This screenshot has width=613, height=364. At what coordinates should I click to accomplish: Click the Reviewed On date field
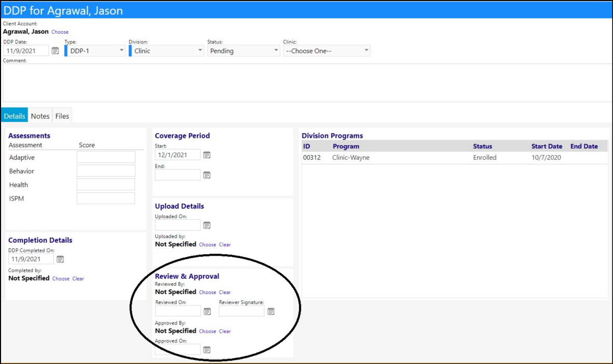(178, 311)
